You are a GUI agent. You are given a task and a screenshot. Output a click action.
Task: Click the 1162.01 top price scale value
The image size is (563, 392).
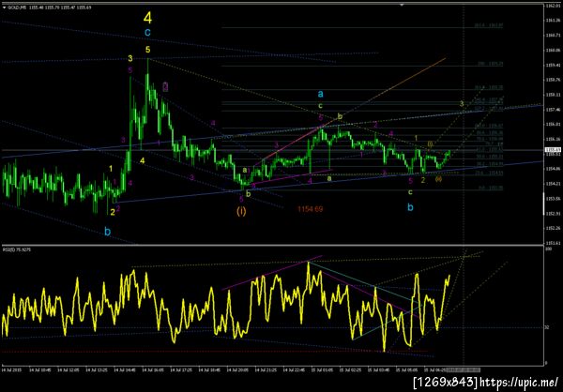pyautogui.click(x=551, y=7)
